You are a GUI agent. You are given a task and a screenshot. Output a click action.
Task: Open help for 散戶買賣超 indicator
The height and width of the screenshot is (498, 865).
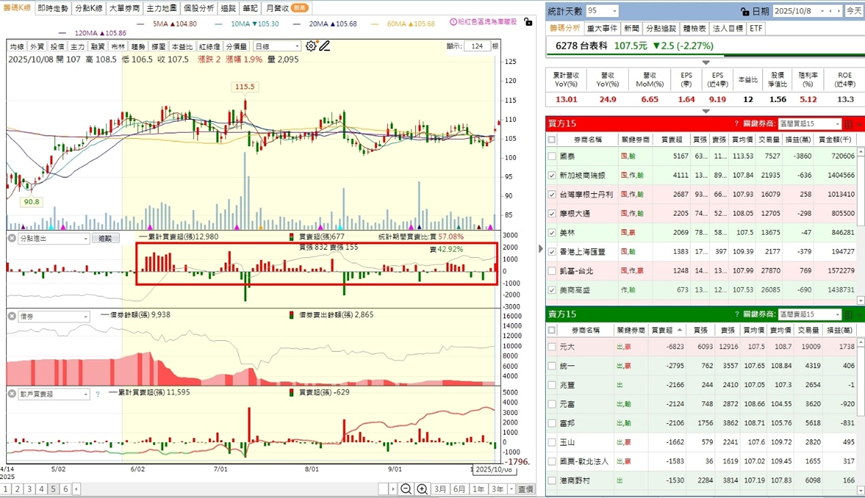pyautogui.click(x=98, y=394)
